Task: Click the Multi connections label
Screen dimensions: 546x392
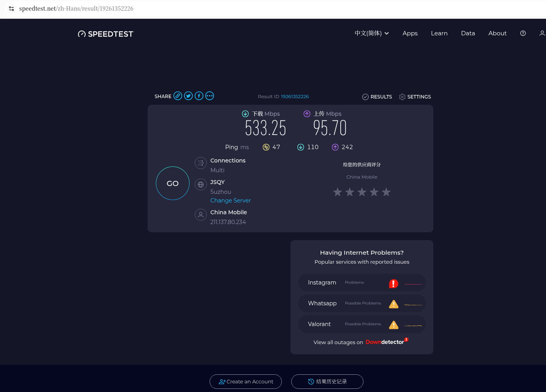Action: [x=217, y=170]
